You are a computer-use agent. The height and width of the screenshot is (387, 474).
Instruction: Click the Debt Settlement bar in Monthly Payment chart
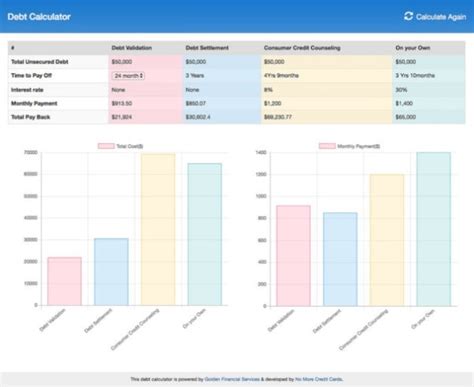pyautogui.click(x=340, y=259)
